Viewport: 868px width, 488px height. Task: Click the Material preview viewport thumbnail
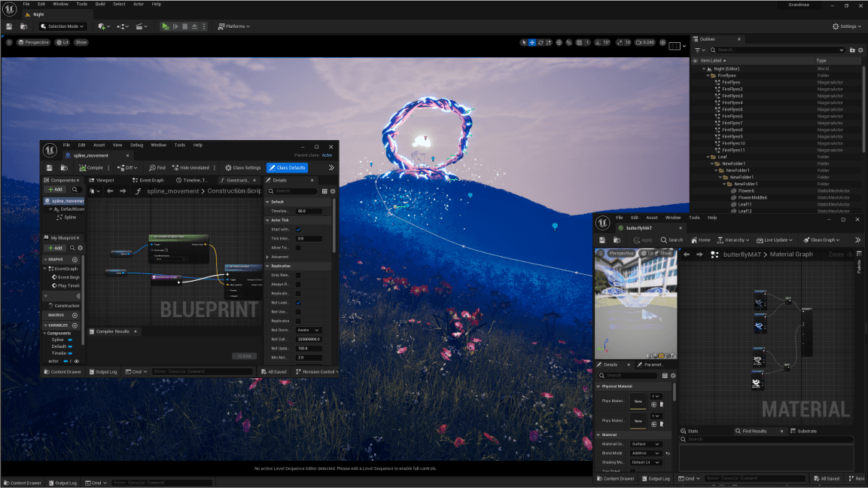635,303
